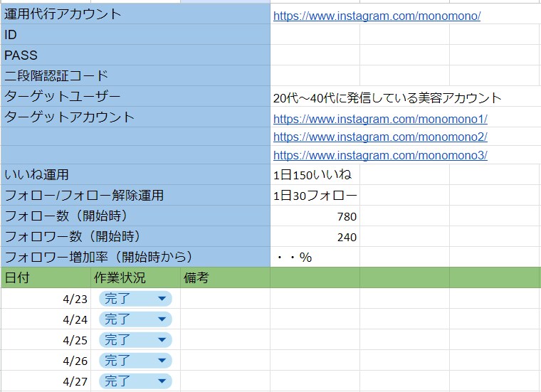Select the PASS label cell
Image resolution: width=541 pixels, height=392 pixels.
tap(135, 55)
